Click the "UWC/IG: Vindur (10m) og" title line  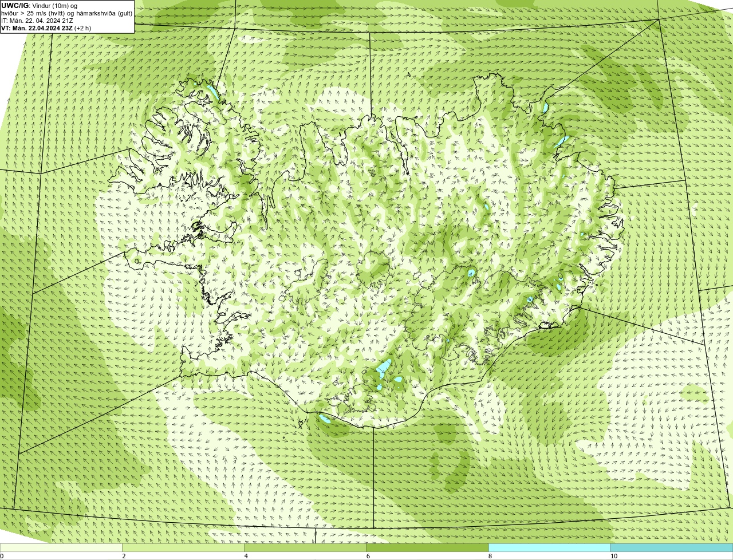39,6
